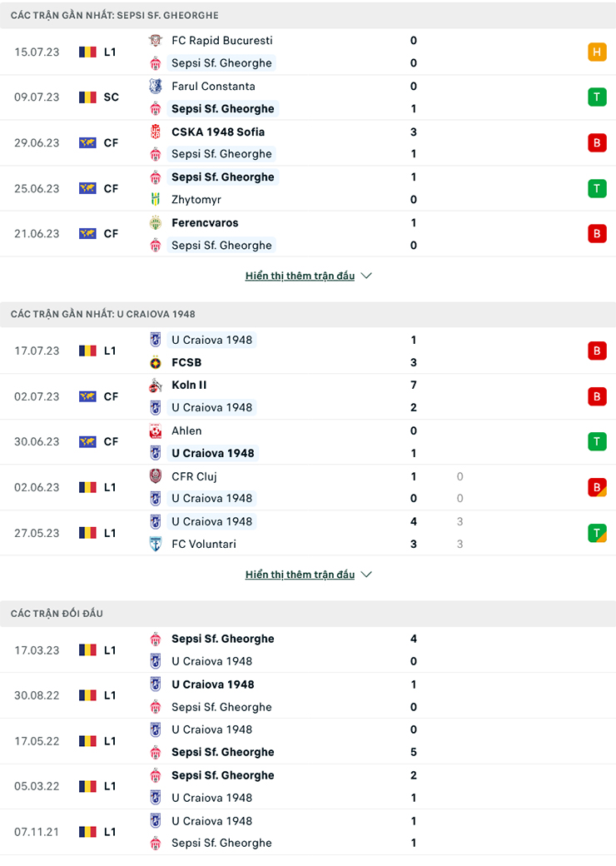
Task: Click the FC Voluntari crest icon
Action: click(x=155, y=544)
